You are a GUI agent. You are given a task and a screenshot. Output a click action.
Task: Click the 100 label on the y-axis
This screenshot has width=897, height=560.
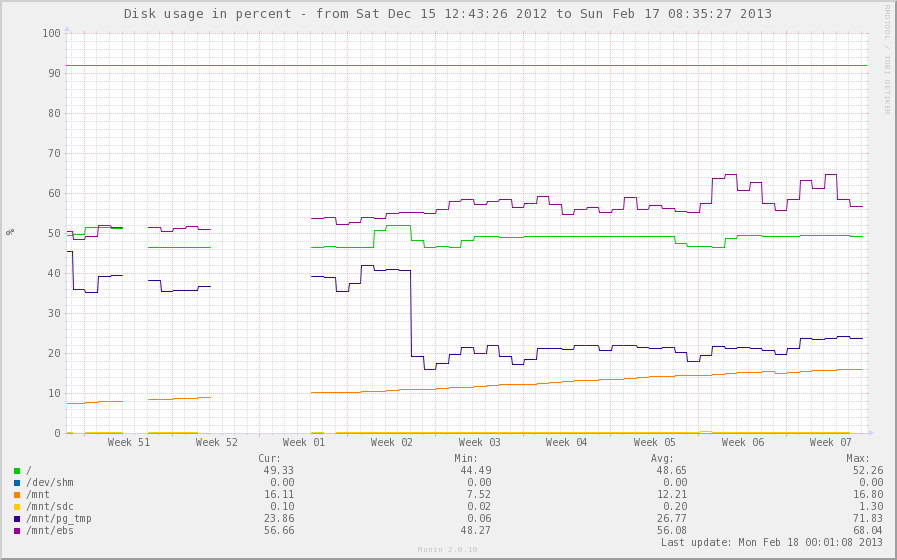point(51,33)
